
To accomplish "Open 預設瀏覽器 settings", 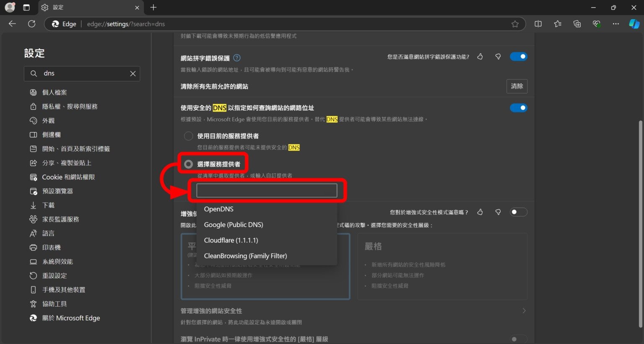I will point(57,191).
